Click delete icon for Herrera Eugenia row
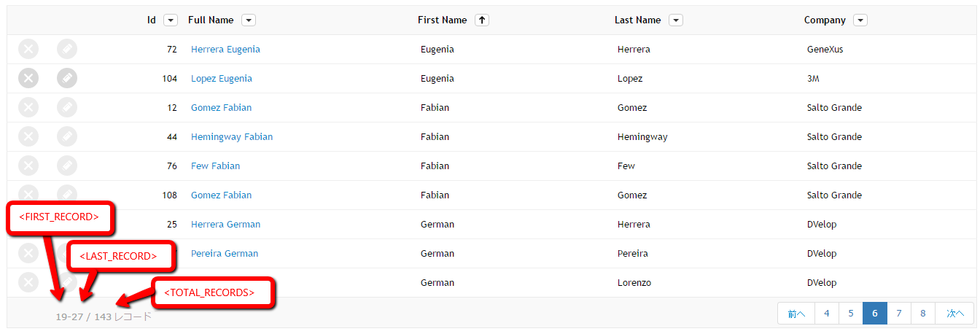This screenshot has height=334, width=980. point(28,49)
